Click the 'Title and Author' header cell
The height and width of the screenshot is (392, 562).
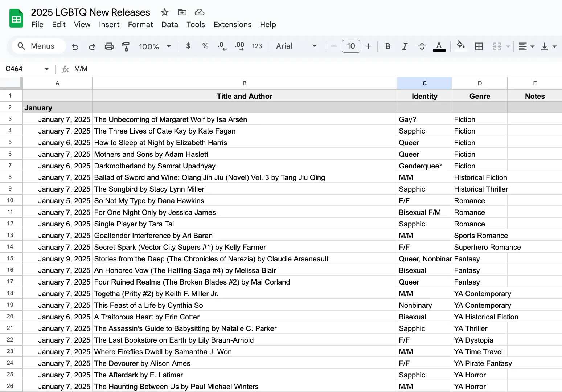click(x=245, y=96)
